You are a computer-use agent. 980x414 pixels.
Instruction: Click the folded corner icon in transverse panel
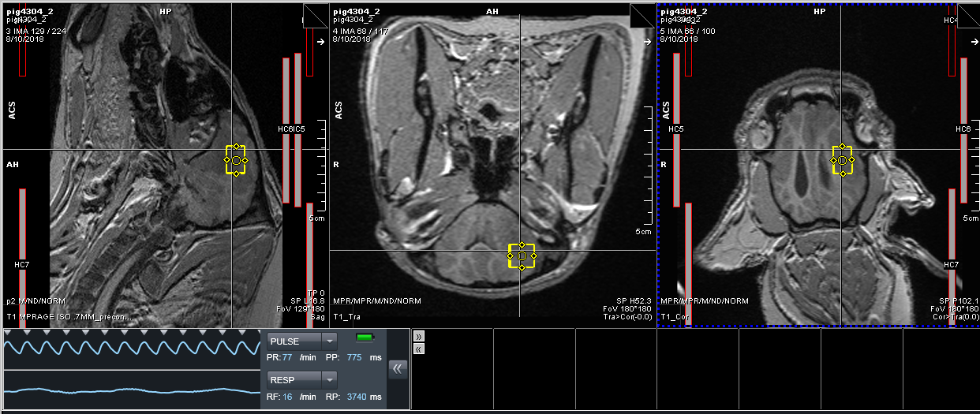[x=642, y=16]
